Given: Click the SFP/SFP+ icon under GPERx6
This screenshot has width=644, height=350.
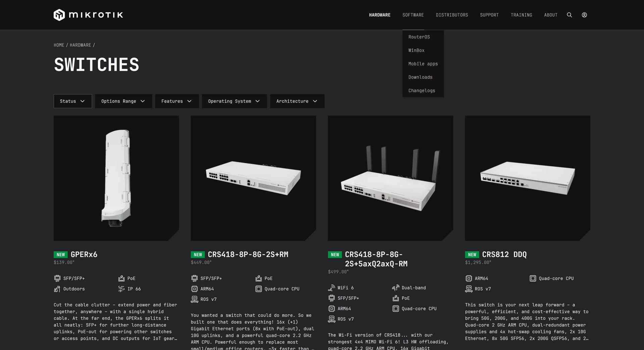Looking at the screenshot, I should click(x=57, y=278).
